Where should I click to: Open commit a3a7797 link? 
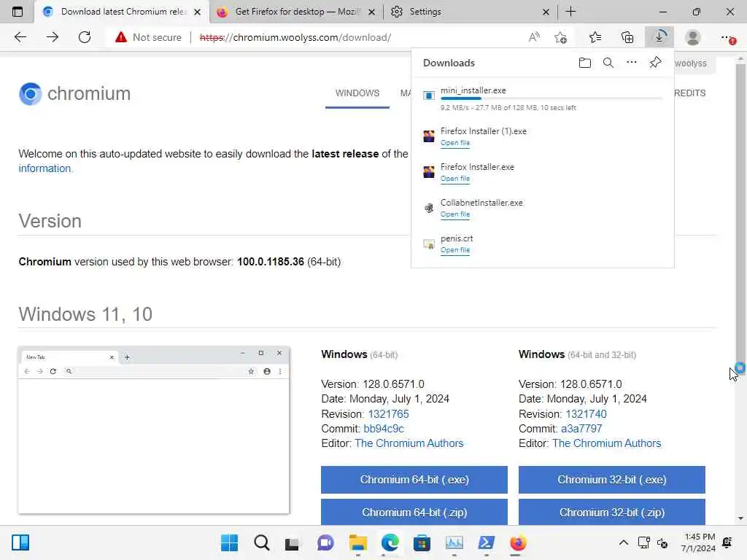click(x=581, y=429)
